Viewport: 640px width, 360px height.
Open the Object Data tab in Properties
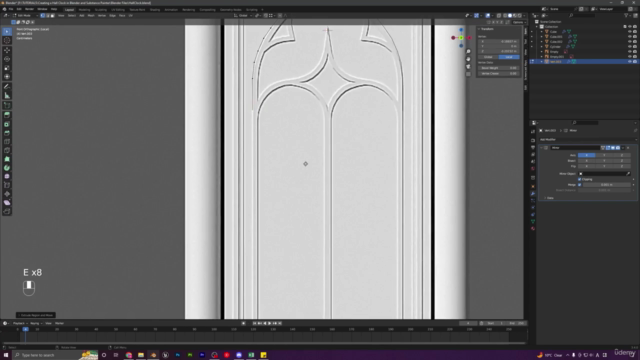click(x=533, y=222)
